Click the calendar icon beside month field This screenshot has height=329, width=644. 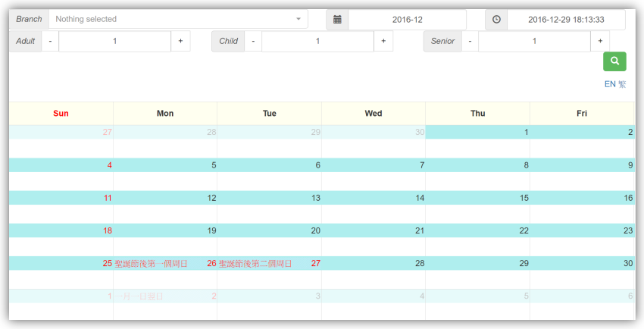[337, 19]
